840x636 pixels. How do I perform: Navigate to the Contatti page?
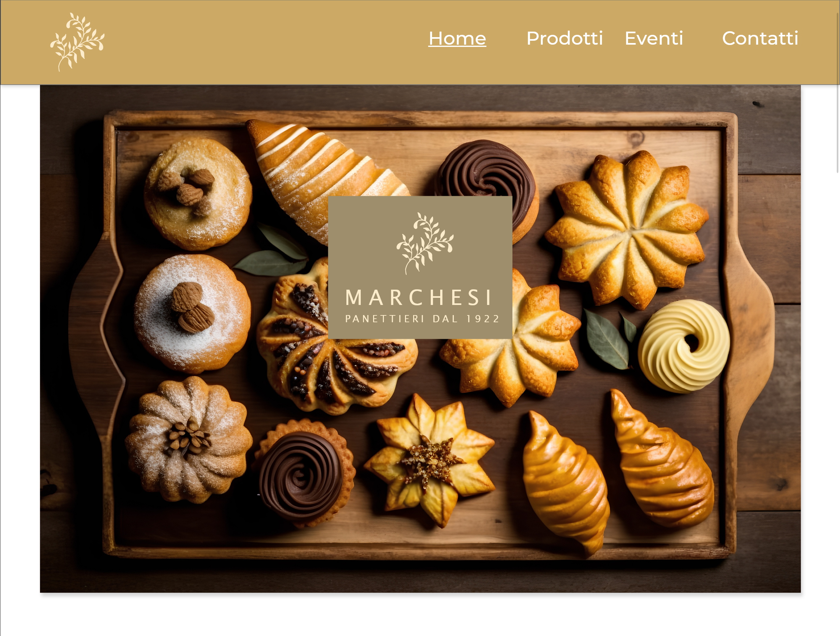click(x=760, y=38)
